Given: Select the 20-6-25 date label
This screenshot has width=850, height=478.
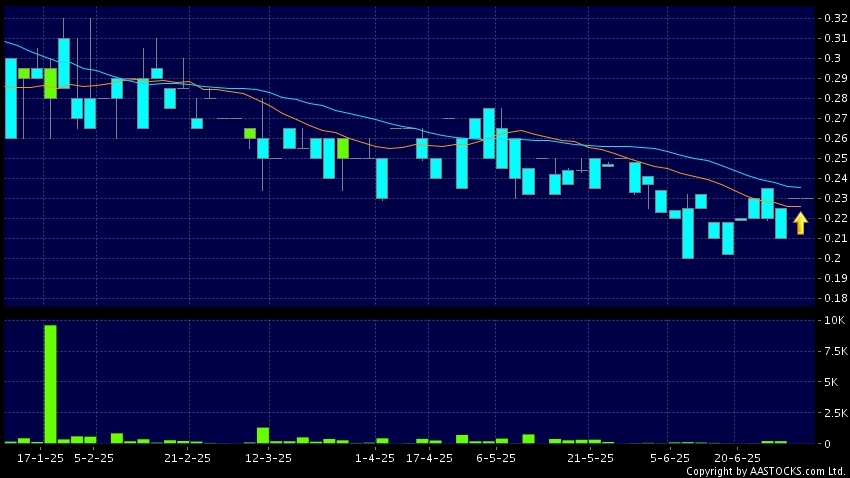Looking at the screenshot, I should (737, 458).
